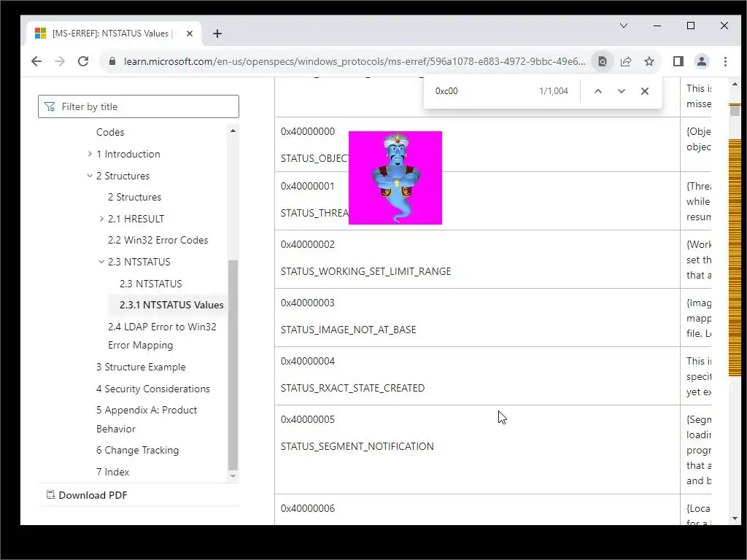Jump to next find result
The height and width of the screenshot is (560, 747).
tap(622, 91)
